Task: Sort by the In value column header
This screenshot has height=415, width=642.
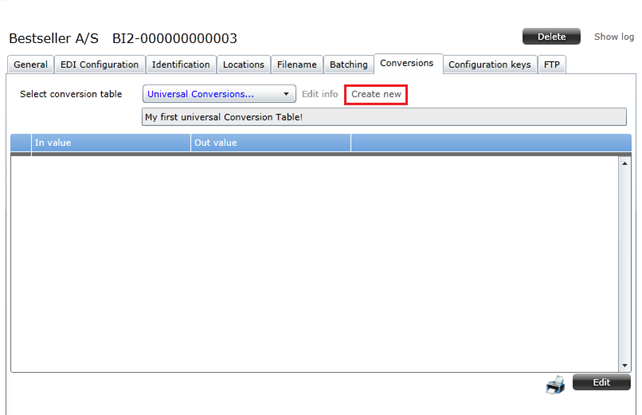Action: point(110,143)
